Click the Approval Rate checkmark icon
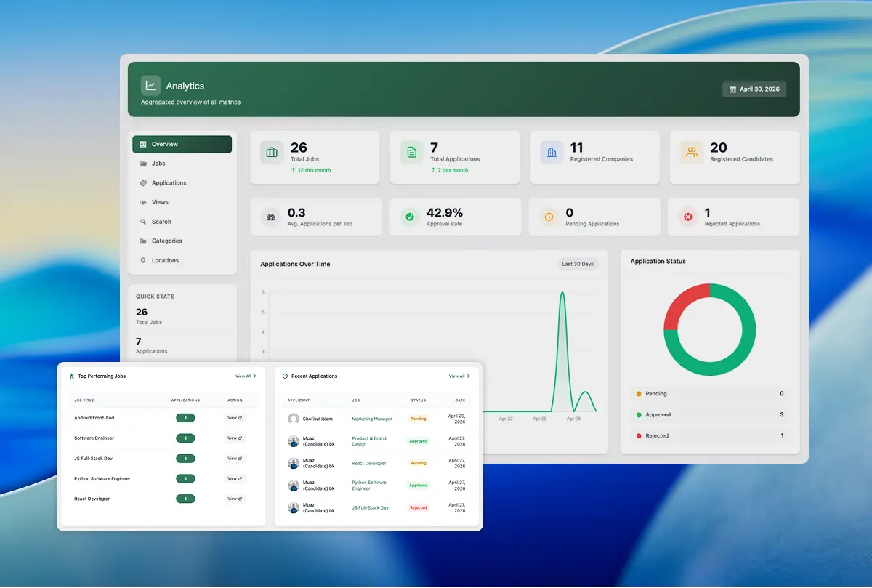 pyautogui.click(x=410, y=217)
